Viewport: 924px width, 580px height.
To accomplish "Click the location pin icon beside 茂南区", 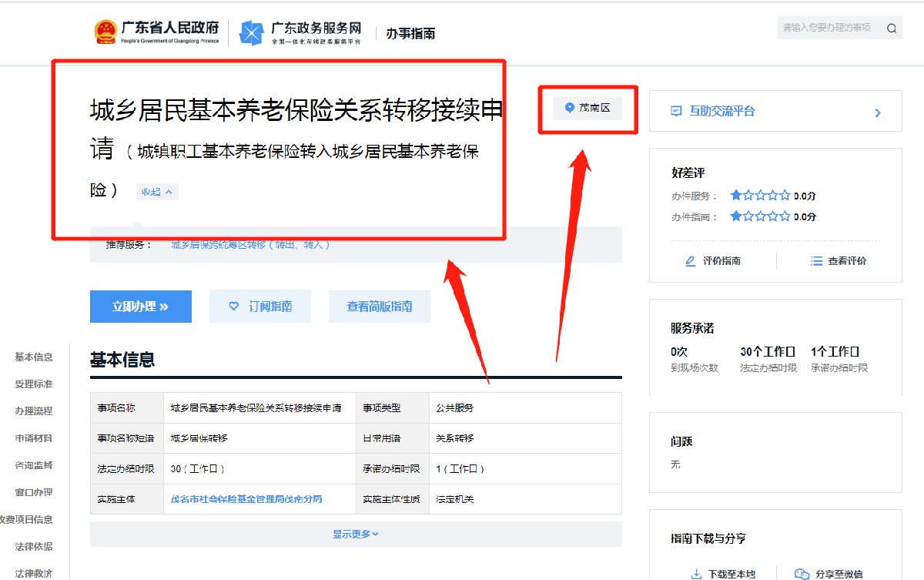I will pos(569,108).
